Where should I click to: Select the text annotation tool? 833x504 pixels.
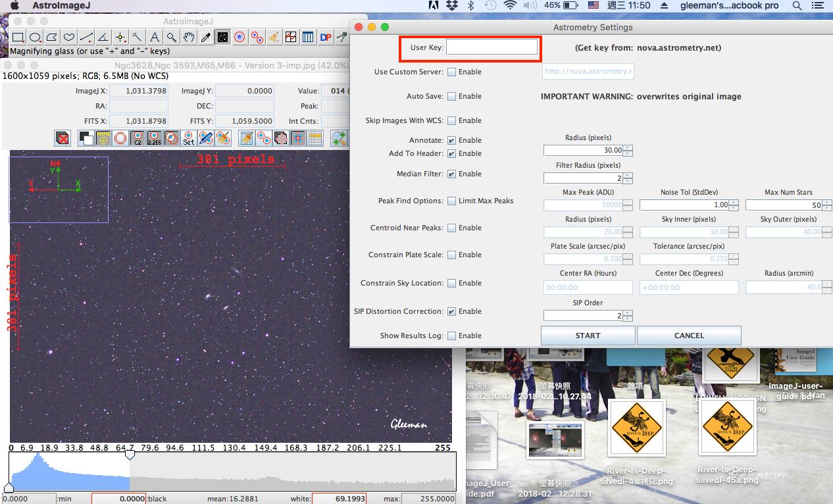tap(153, 38)
